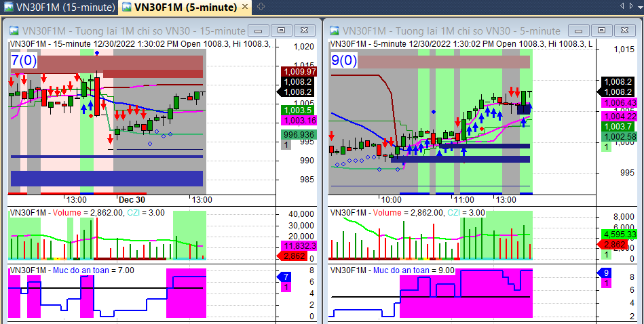Viewport: 644px width, 324px height.
Task: Maximize the 5-minute chart window
Action: point(602,31)
